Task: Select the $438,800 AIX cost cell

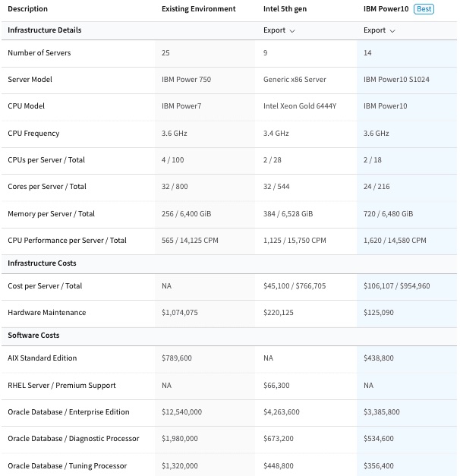Action: point(378,358)
